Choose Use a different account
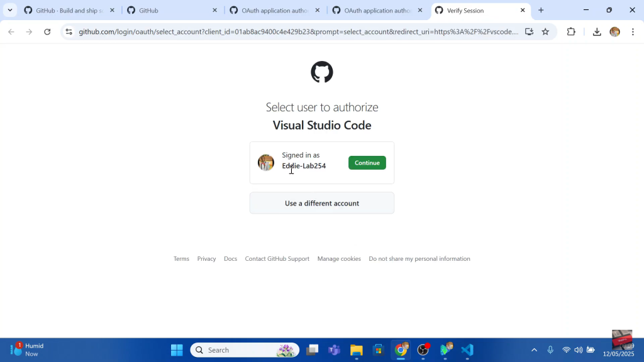Screen dimensions: 644x362 321,203
